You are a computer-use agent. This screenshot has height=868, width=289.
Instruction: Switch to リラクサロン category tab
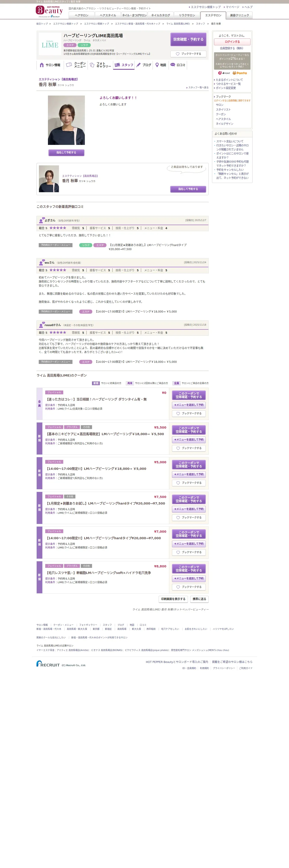187,15
